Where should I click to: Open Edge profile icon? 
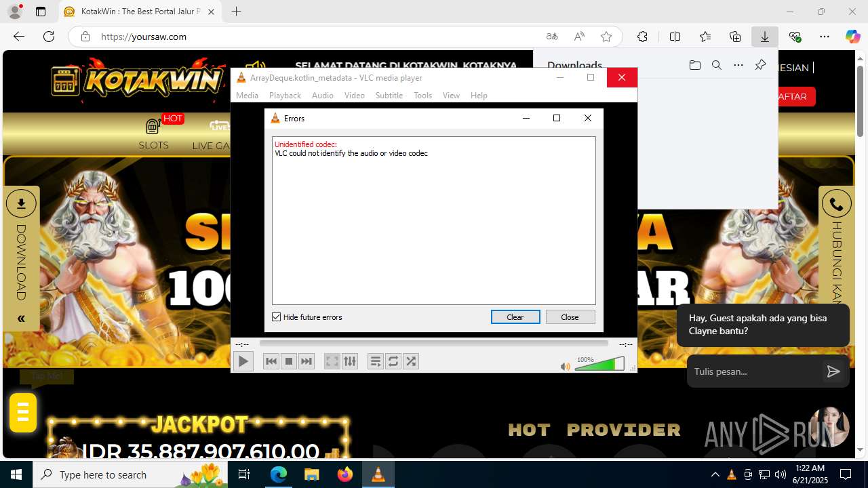(x=15, y=12)
